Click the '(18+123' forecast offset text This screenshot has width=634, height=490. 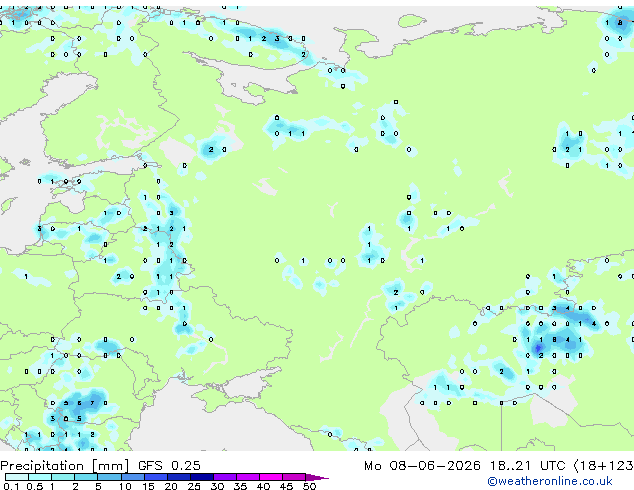(x=604, y=466)
